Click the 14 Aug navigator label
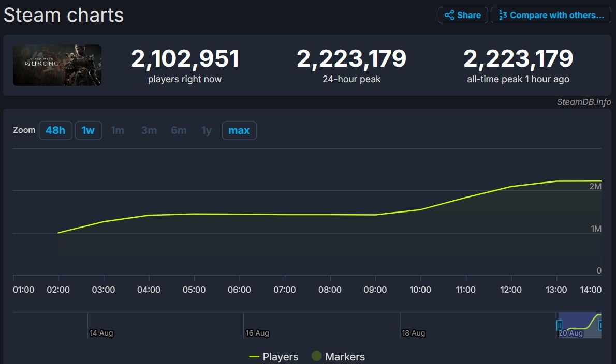 [101, 333]
